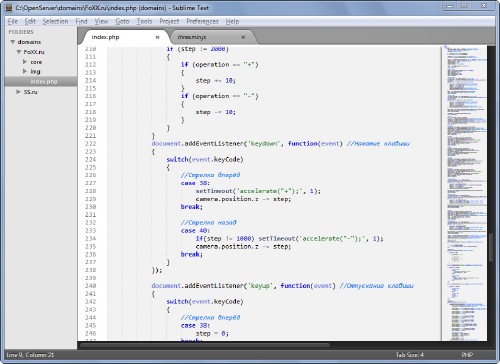Expand the SS.ru folder arrow
The image size is (500, 364).
coord(18,92)
